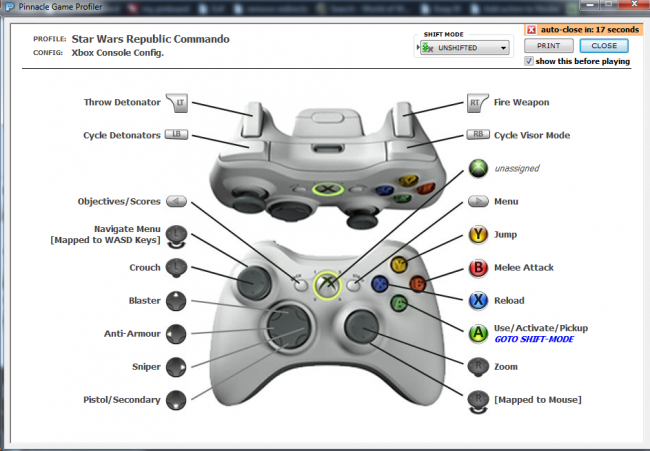Viewport: 650px width, 451px height.
Task: Click the RB bumper icon for Cycle Visor Mode
Action: [478, 134]
